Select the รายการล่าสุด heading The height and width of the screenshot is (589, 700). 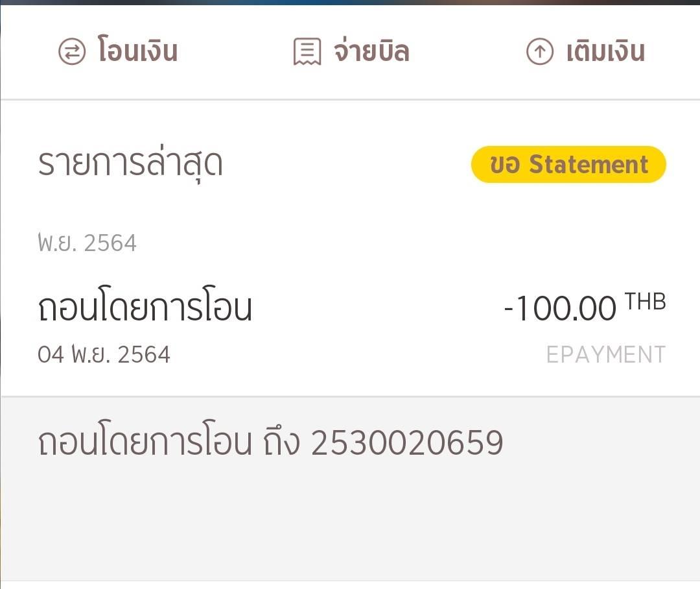(130, 165)
